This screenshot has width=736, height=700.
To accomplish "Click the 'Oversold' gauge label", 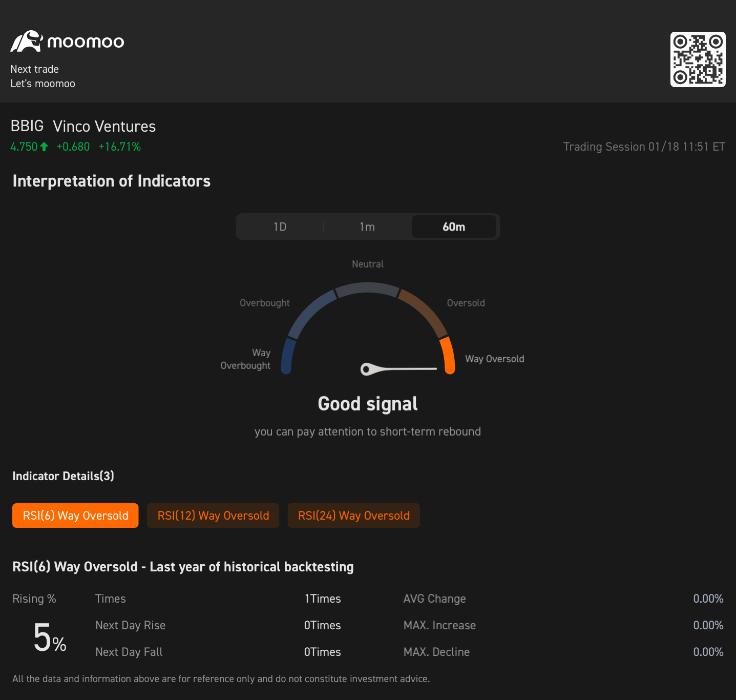I will 466,303.
